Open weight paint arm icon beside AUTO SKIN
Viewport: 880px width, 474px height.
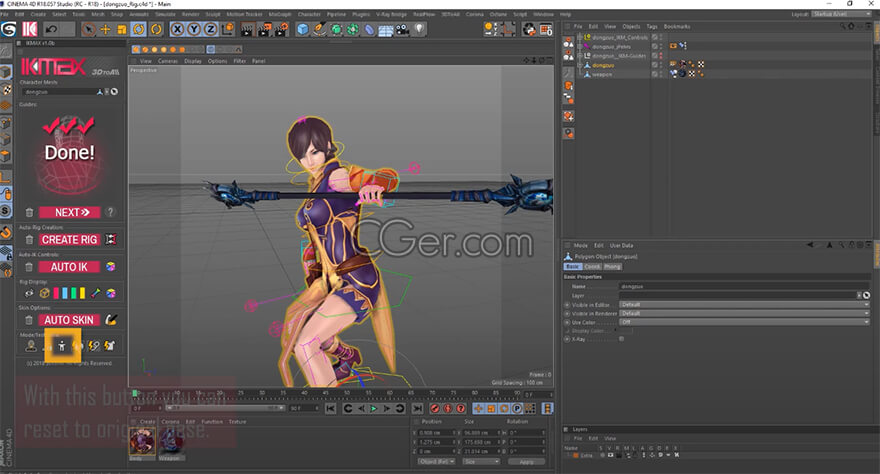pyautogui.click(x=111, y=320)
